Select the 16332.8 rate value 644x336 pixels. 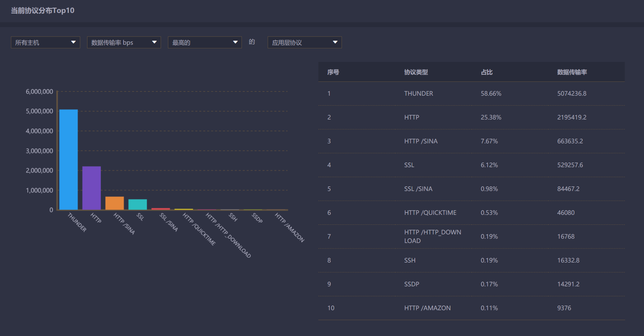pos(568,260)
